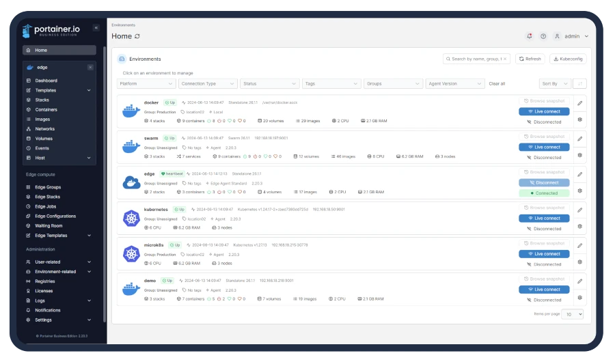The width and height of the screenshot is (615, 364).
Task: Click the refresh icon beside Home title
Action: point(137,36)
